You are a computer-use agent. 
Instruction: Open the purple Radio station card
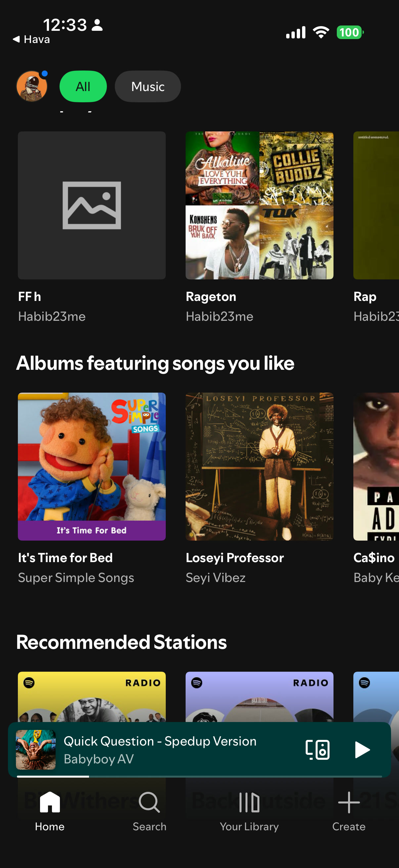pos(260,697)
